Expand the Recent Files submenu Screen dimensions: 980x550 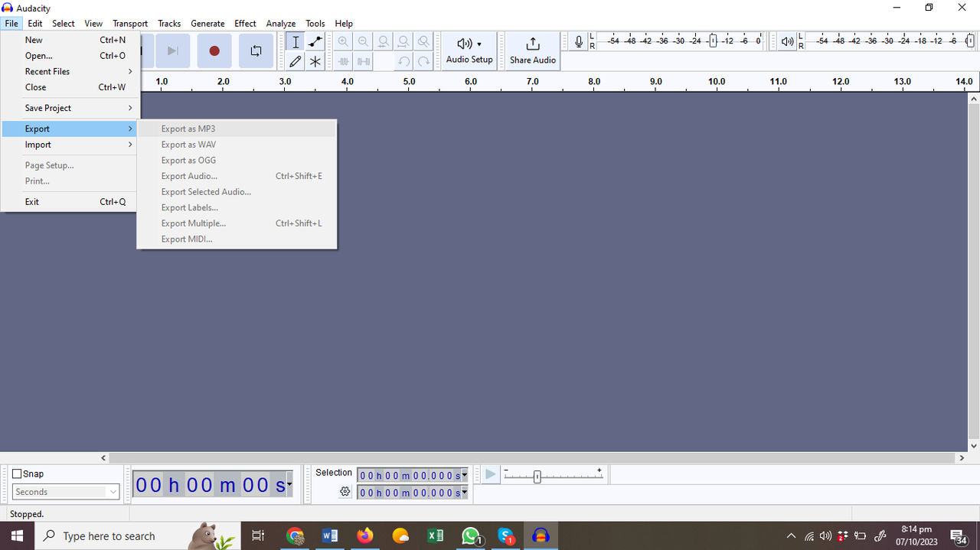[x=70, y=71]
